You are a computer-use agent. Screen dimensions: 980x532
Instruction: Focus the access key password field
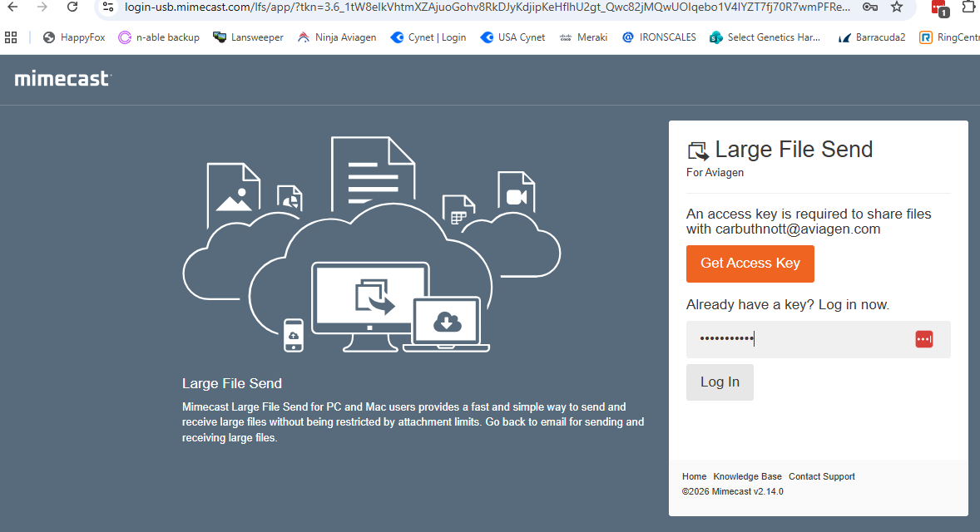[x=818, y=339]
